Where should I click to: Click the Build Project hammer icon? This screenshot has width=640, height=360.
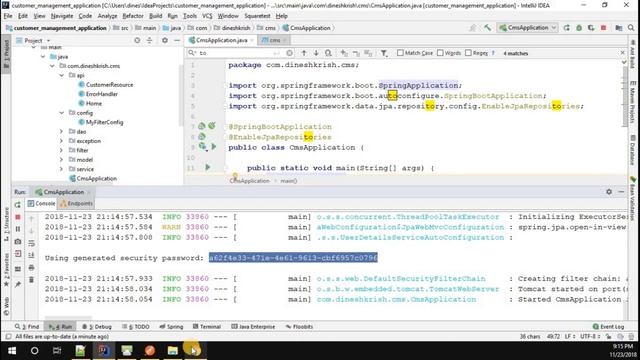click(x=487, y=28)
